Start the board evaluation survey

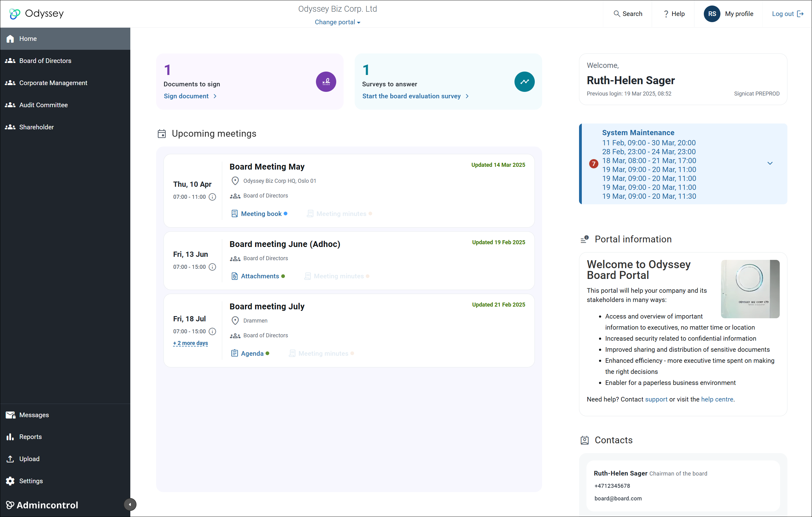(x=416, y=96)
